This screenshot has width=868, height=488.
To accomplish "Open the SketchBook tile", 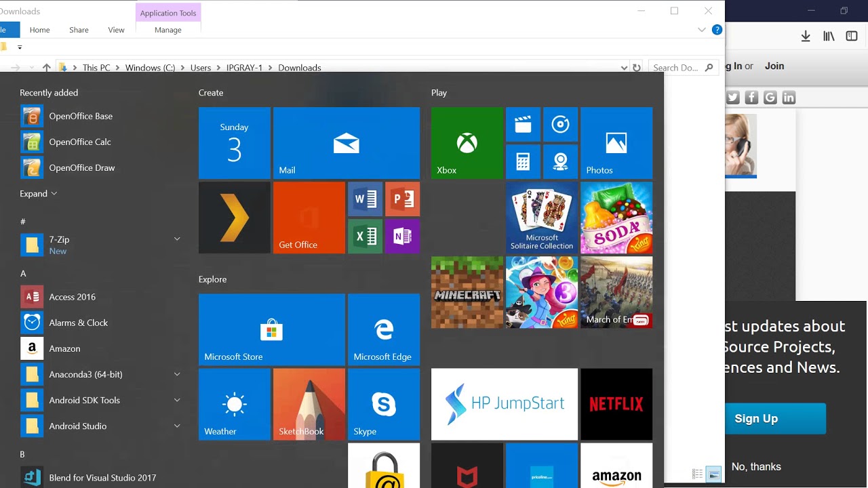I will click(309, 404).
